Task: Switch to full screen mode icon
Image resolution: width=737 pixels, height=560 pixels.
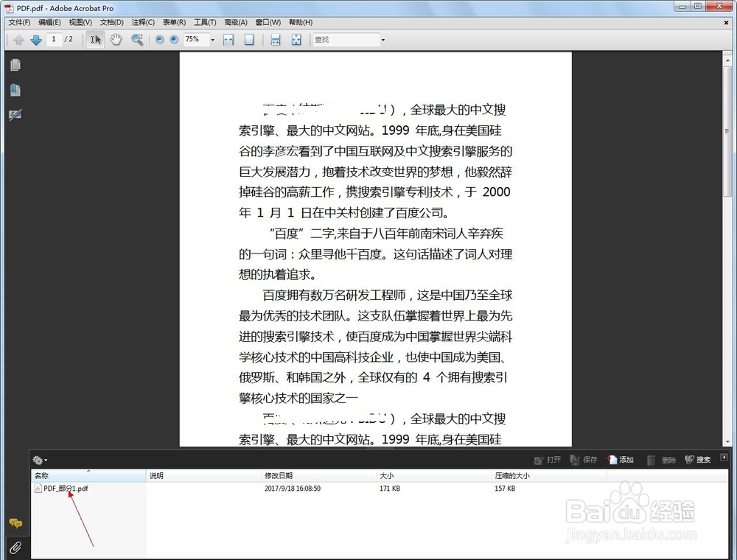Action: (x=296, y=40)
